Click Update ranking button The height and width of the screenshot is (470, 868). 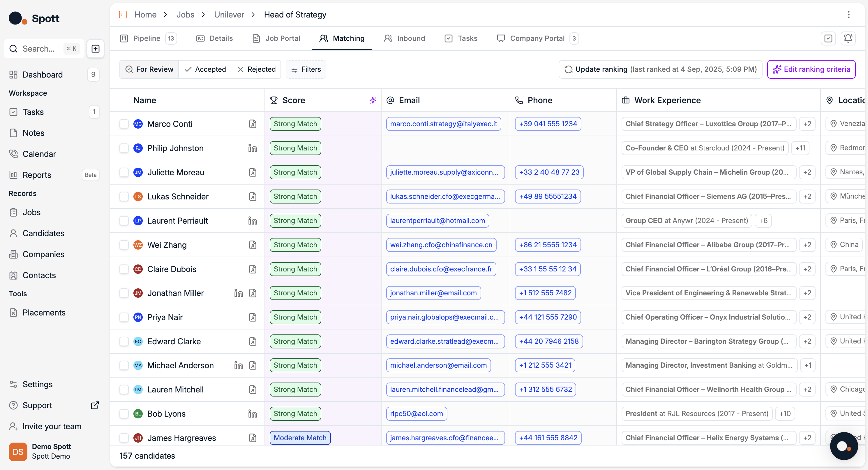point(660,69)
